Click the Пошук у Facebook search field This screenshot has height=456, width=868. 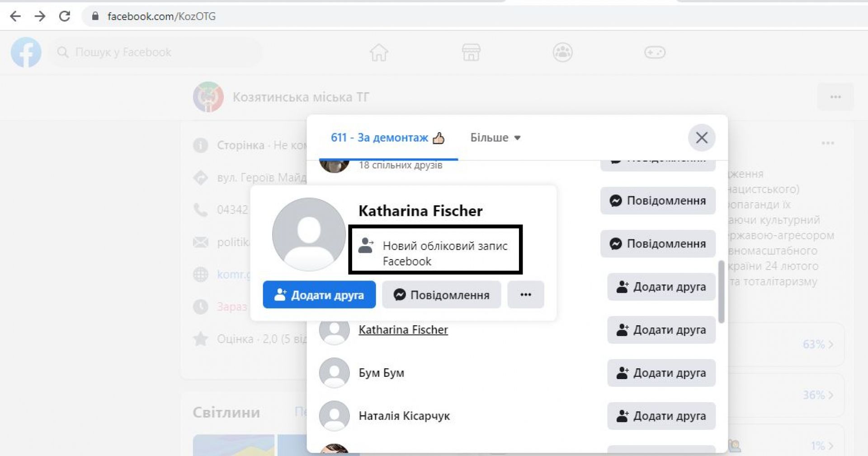[x=154, y=52]
